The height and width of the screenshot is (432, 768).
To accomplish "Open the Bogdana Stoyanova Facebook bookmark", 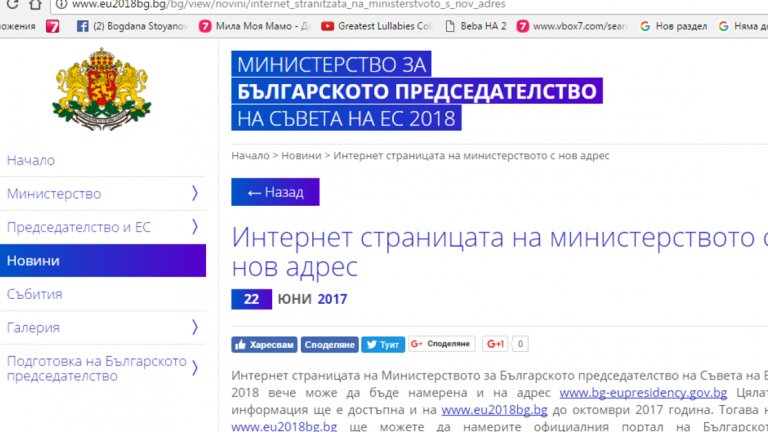I will 132,26.
